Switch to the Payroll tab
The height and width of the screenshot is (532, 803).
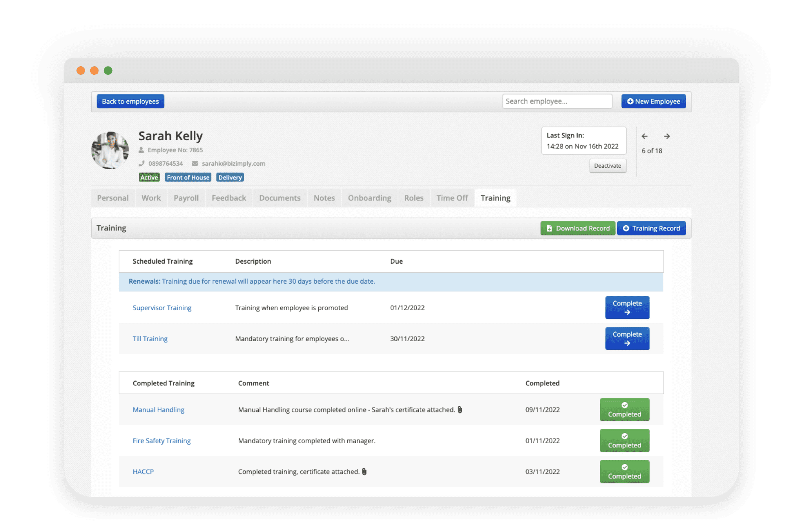pyautogui.click(x=186, y=198)
